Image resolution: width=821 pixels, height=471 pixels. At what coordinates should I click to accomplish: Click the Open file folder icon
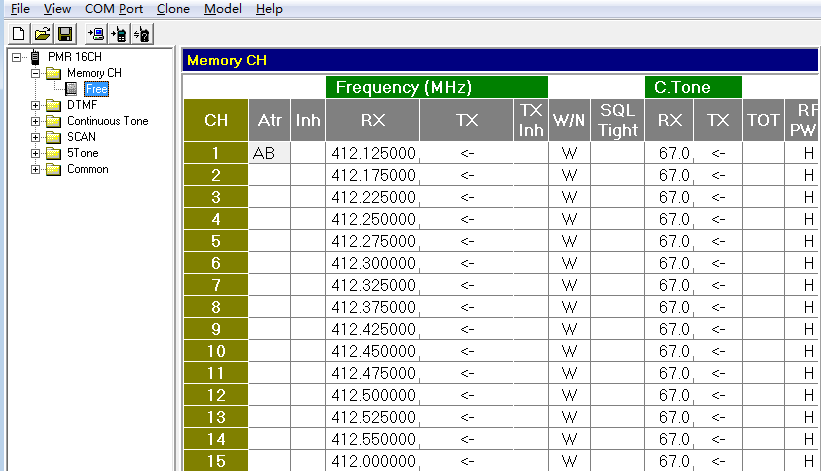[x=42, y=34]
